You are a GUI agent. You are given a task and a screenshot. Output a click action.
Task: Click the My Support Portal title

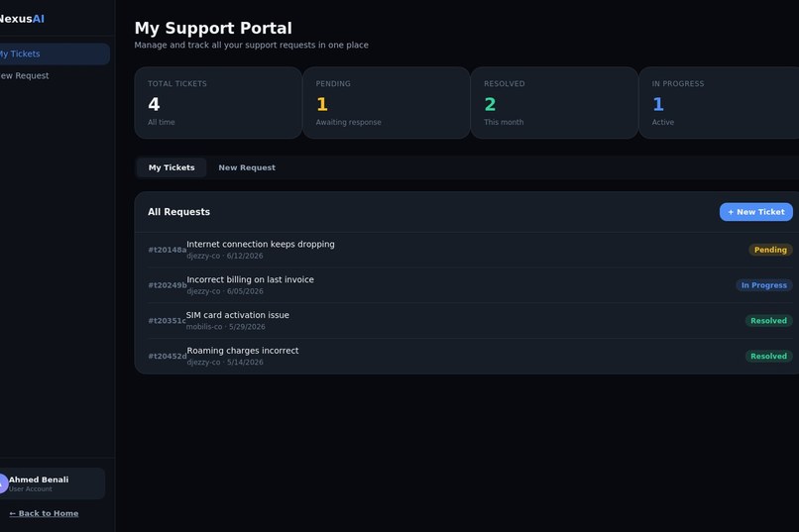(213, 28)
